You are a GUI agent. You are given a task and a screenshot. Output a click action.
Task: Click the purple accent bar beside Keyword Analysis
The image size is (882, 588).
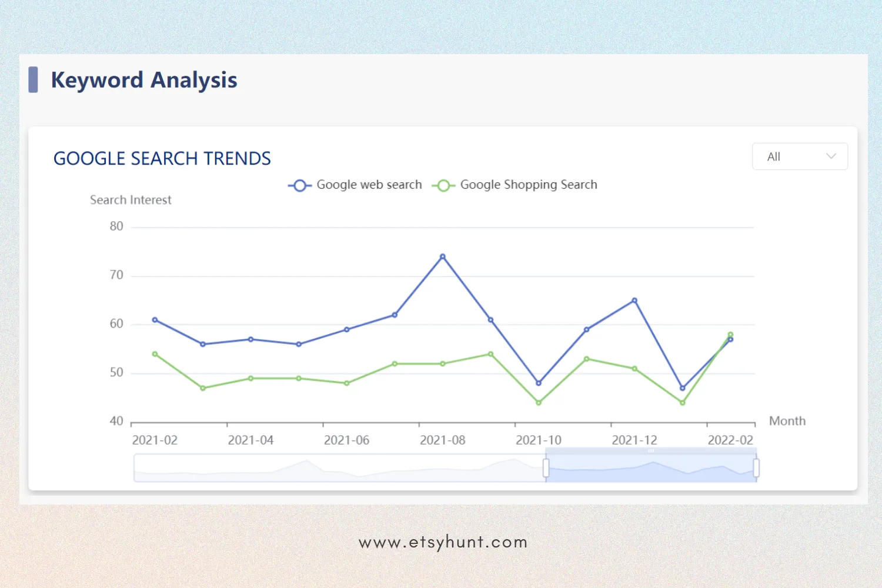(x=34, y=80)
